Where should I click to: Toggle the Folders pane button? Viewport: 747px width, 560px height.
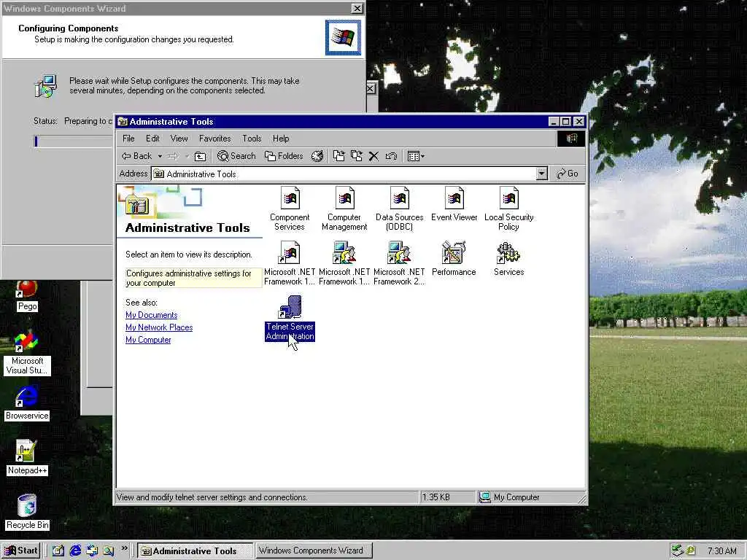coord(284,156)
